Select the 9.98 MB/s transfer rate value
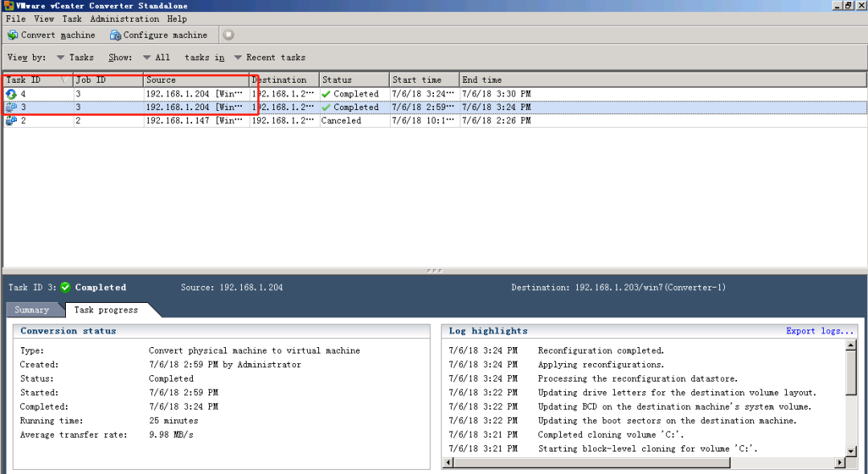 tap(171, 435)
